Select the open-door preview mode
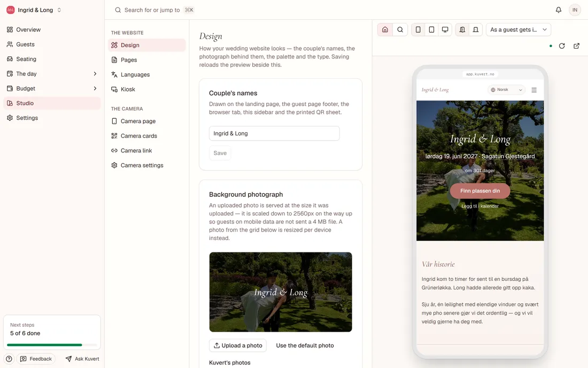 tap(462, 29)
